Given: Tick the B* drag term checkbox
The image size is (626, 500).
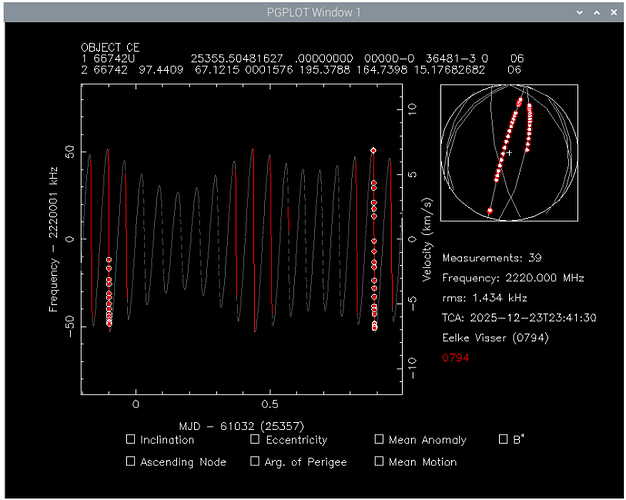Looking at the screenshot, I should click(503, 439).
